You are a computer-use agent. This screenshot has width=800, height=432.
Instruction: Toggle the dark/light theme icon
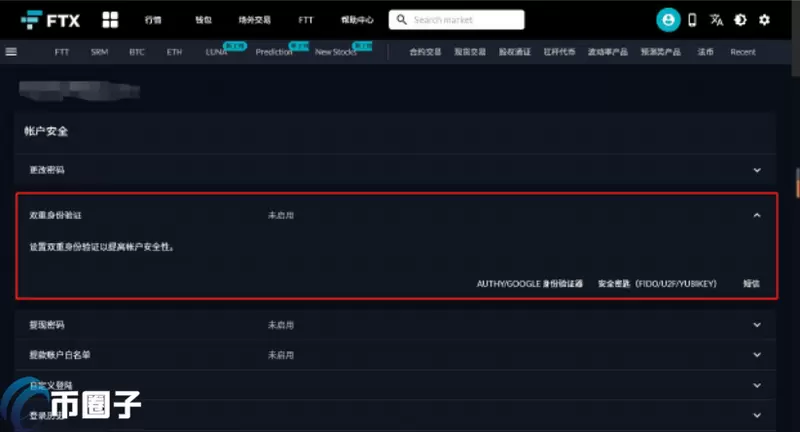coord(740,20)
